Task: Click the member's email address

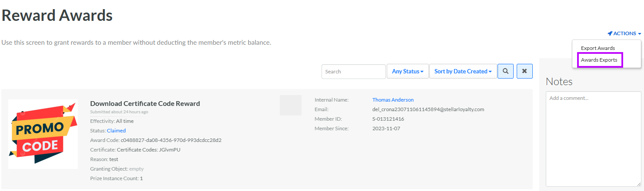Action: coord(428,109)
